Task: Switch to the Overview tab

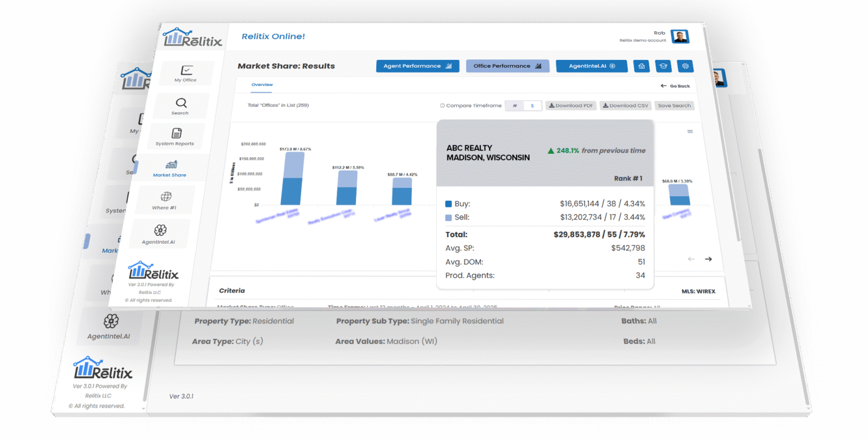Action: tap(262, 84)
